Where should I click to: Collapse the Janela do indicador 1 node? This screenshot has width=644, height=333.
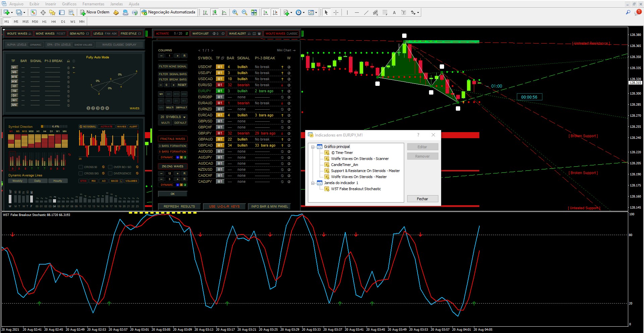(x=313, y=183)
